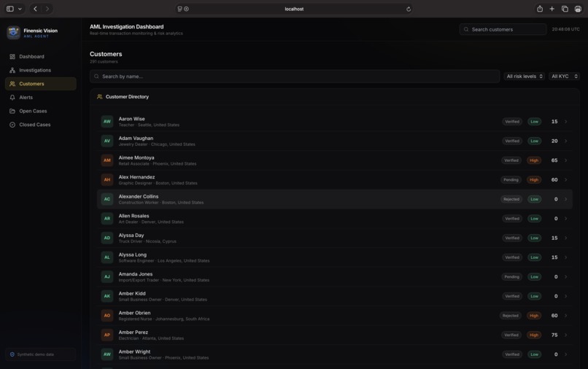Screen dimensions: 588x369
Task: Click Amanda Jones AJ avatar
Action: (107, 277)
